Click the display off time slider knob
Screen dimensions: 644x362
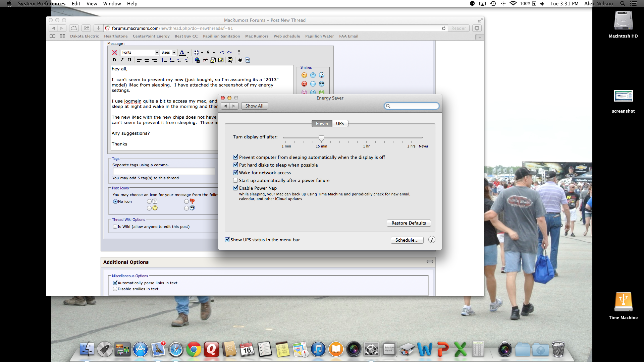pos(321,138)
